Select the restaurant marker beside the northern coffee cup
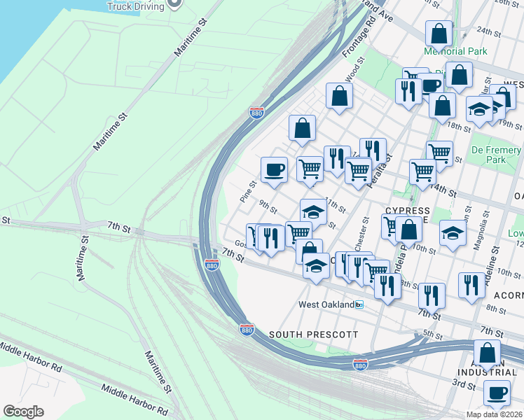Screen dimensions: 524x420 tap(407, 92)
